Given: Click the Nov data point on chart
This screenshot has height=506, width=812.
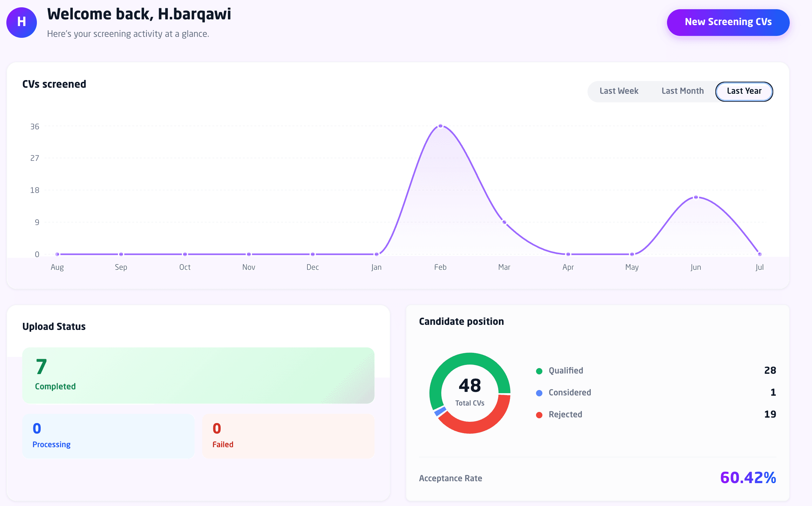Looking at the screenshot, I should (249, 254).
